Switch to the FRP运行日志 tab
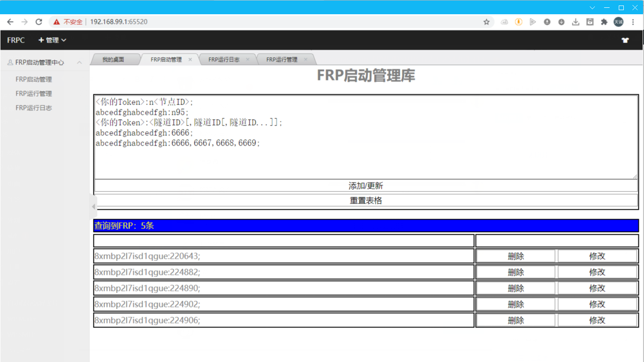The width and height of the screenshot is (644, 362). [224, 60]
